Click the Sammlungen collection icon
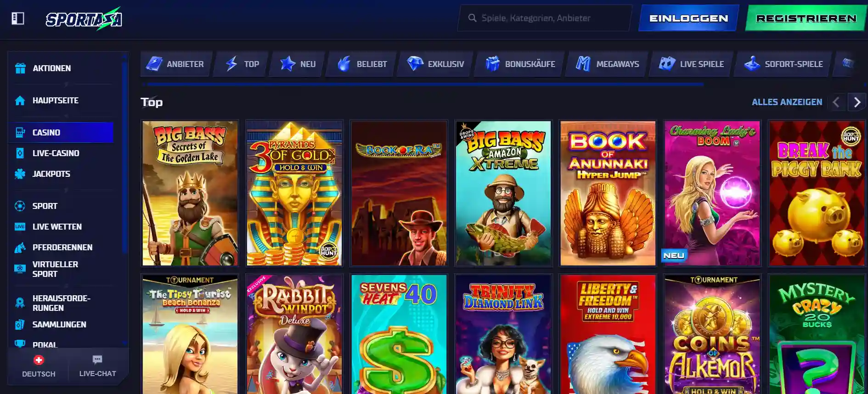868x394 pixels. (20, 325)
